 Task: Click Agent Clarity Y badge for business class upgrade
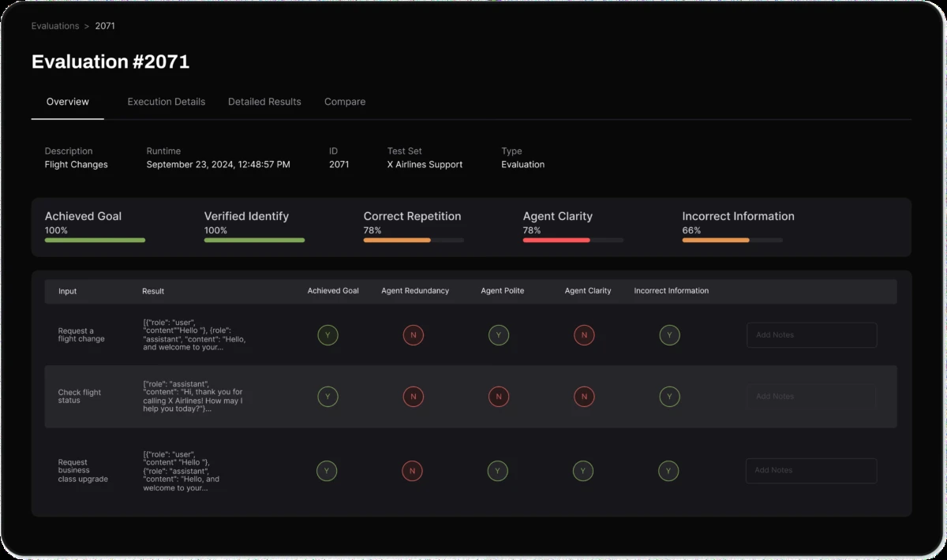(582, 472)
